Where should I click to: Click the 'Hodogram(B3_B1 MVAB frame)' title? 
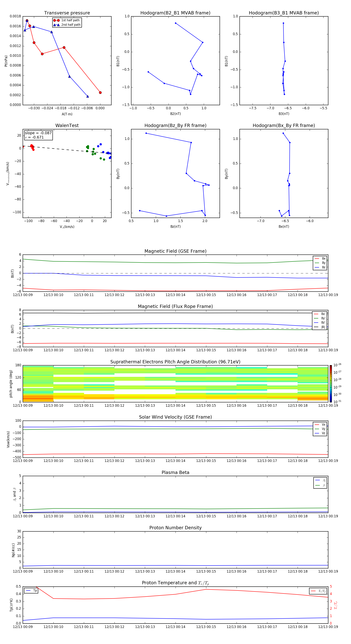tap(284, 13)
